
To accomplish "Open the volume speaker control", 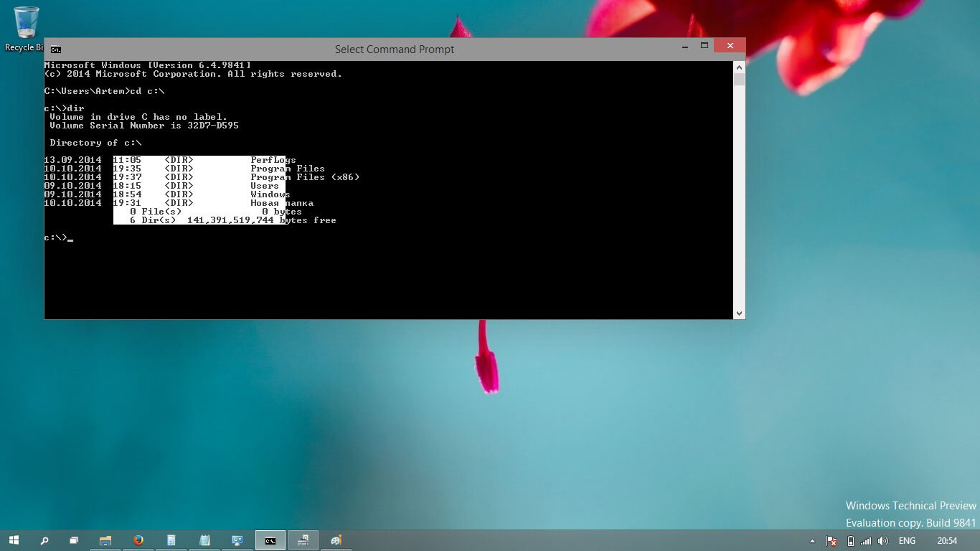I will (x=883, y=541).
